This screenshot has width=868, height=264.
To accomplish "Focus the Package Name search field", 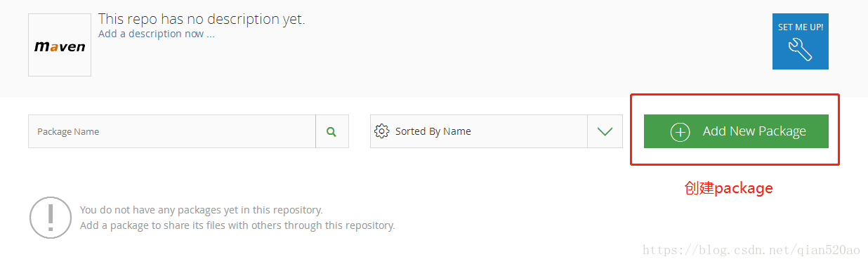I will tap(172, 131).
